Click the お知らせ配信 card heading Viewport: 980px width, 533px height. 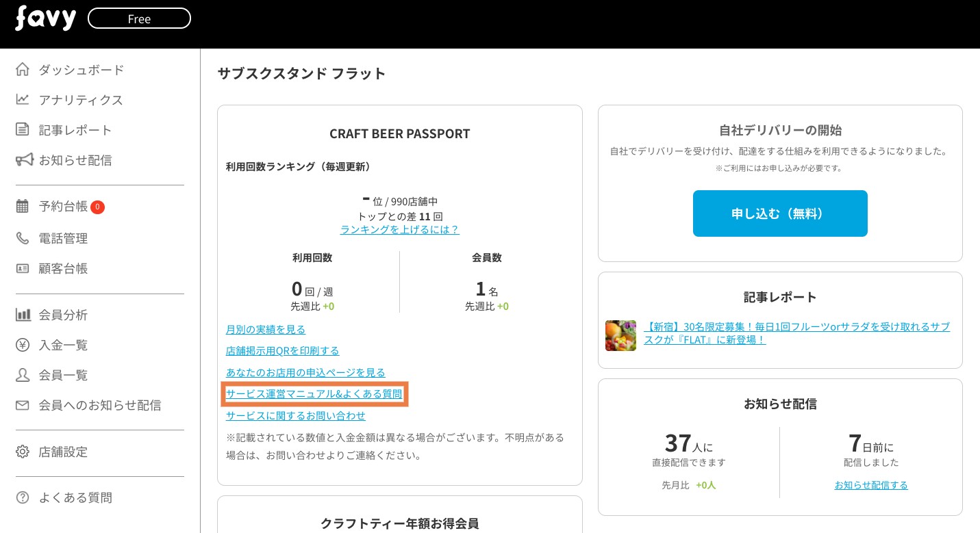(x=780, y=404)
